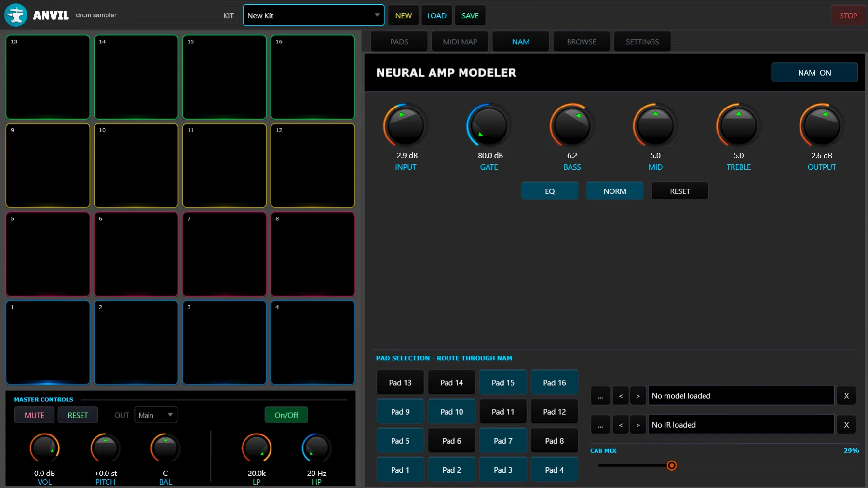
Task: Open the BROWSE tab
Action: (x=582, y=42)
